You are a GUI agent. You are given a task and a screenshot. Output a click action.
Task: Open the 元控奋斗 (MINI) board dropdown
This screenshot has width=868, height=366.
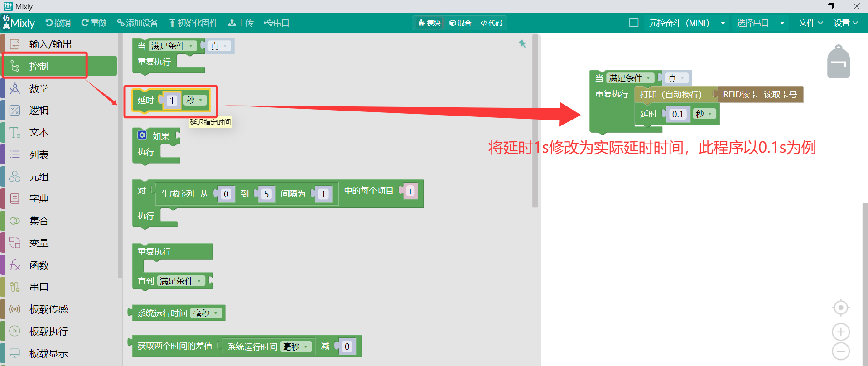coord(687,23)
